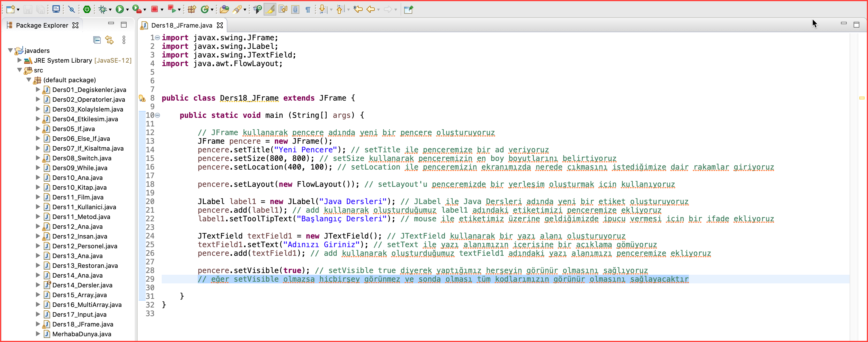The height and width of the screenshot is (342, 868).
Task: Collapse the (default package) node
Action: (x=29, y=80)
